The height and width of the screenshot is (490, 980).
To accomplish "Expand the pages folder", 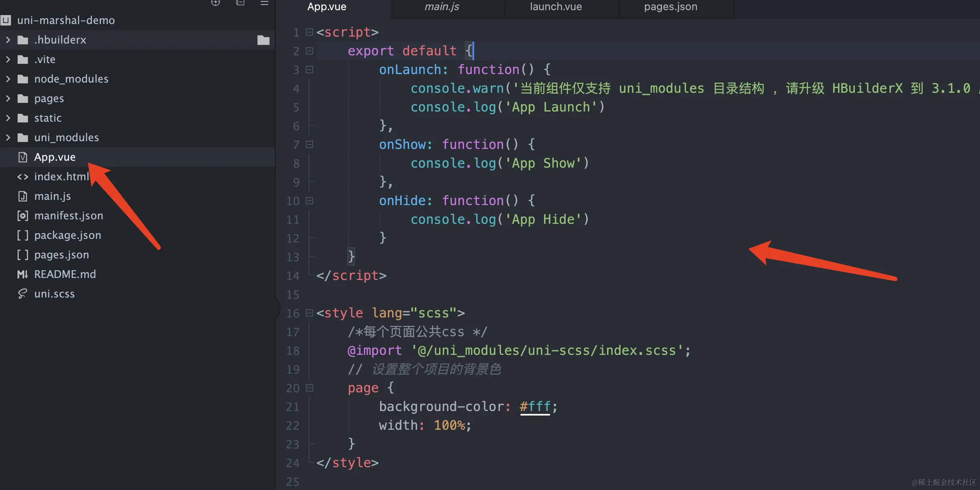I will (8, 98).
